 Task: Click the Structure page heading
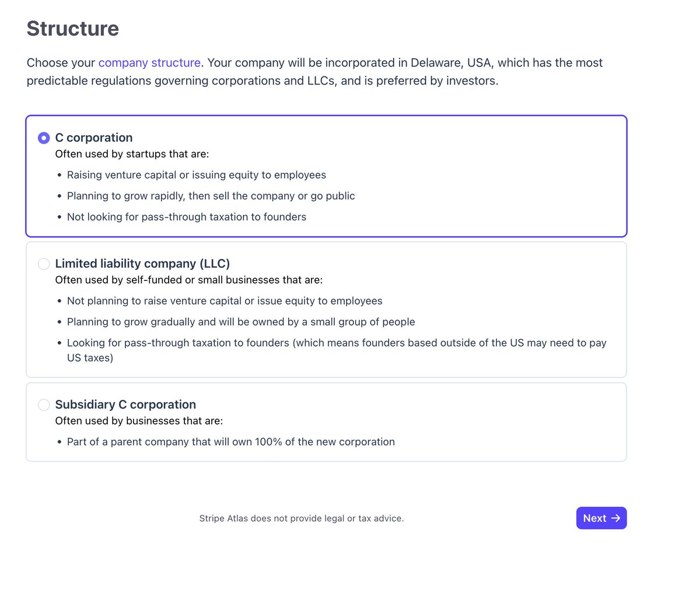pos(73,29)
